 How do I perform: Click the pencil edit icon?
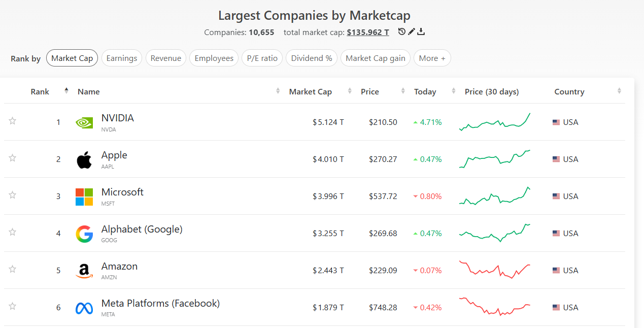412,32
